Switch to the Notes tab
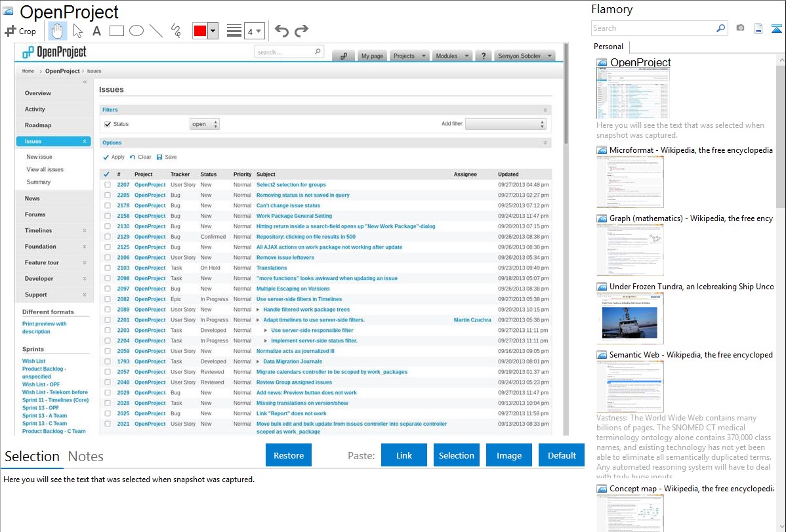 [86, 457]
